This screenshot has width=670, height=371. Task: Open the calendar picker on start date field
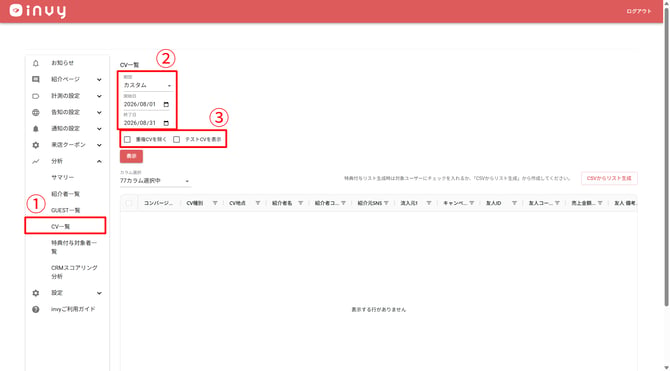(166, 104)
